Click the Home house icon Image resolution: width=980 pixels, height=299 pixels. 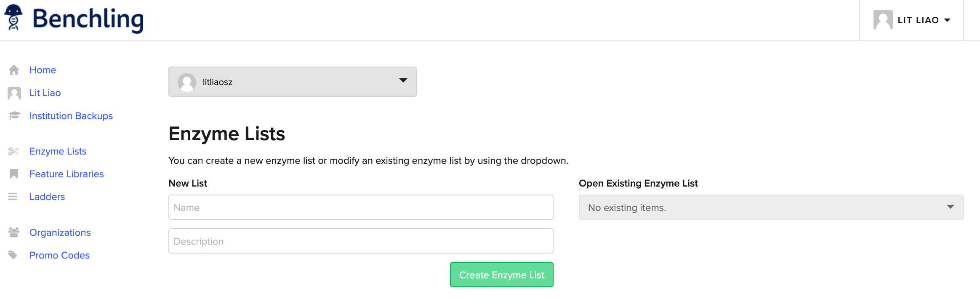click(14, 70)
